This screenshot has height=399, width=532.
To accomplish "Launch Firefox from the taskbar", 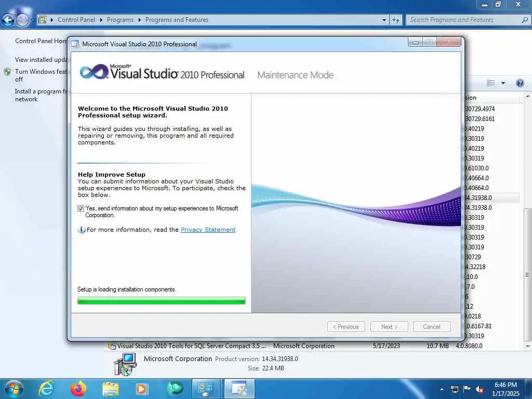I will tap(78, 389).
